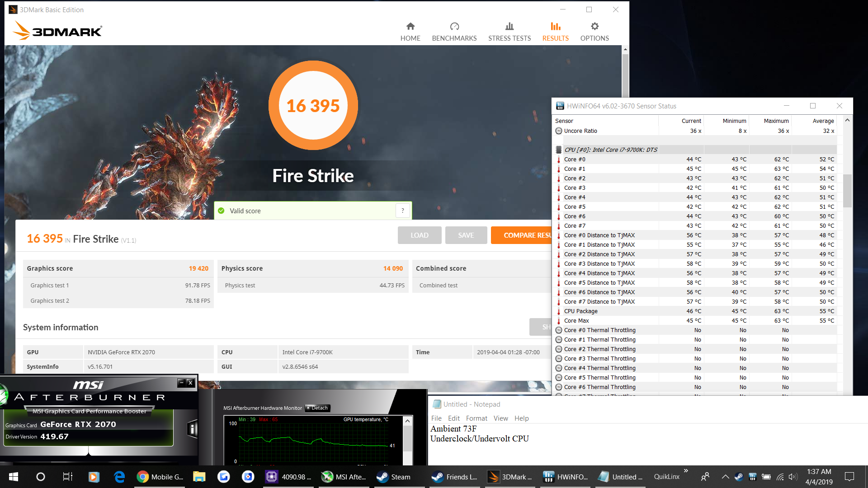Select Core #3 Distance to TjMAX row
868x488 pixels.
click(695, 263)
